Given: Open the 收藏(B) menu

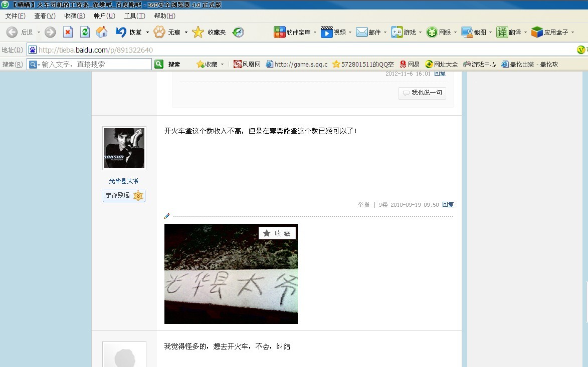Looking at the screenshot, I should click(75, 16).
